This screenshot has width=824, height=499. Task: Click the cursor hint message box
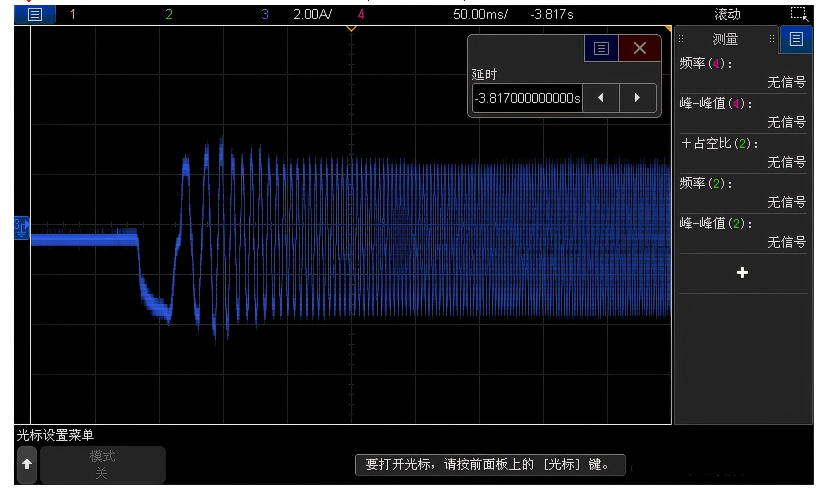(x=490, y=465)
